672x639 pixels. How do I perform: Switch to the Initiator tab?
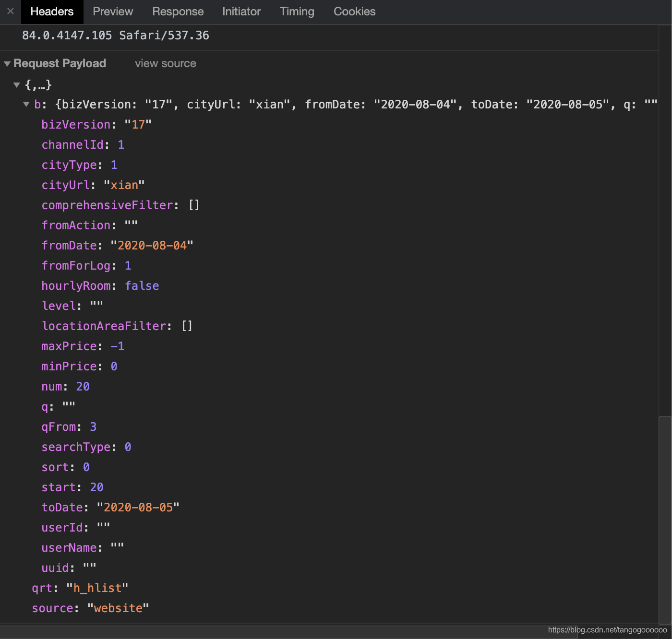241,12
